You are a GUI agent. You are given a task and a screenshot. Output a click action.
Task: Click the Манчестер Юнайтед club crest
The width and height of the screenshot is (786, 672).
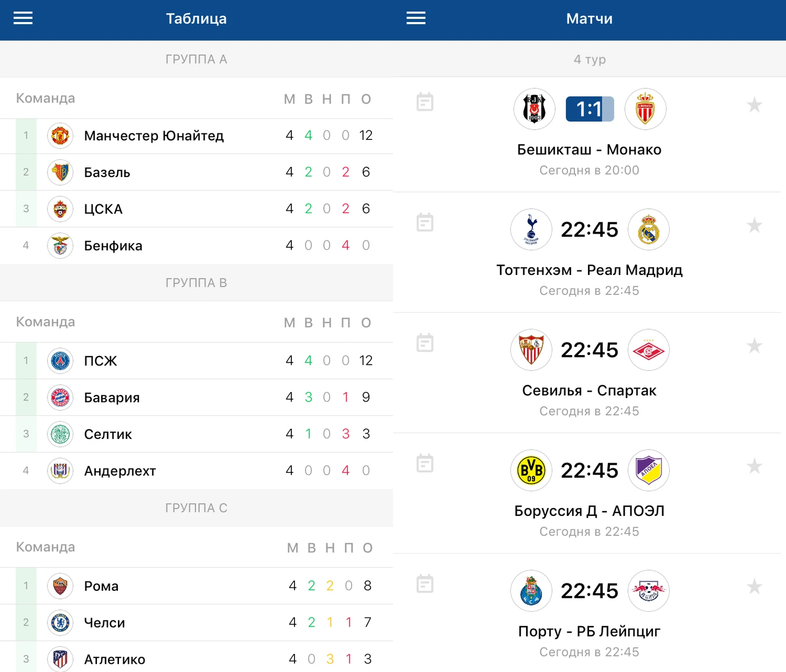coord(60,136)
